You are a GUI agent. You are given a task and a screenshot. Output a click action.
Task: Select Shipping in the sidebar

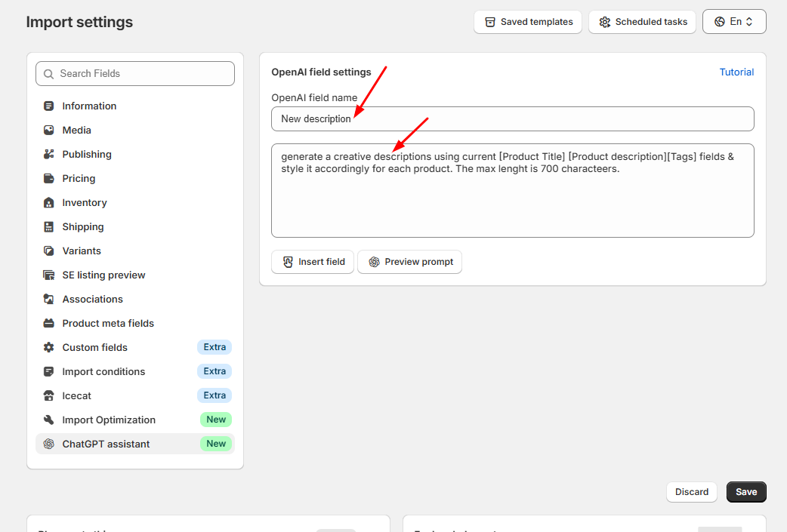[135, 226]
